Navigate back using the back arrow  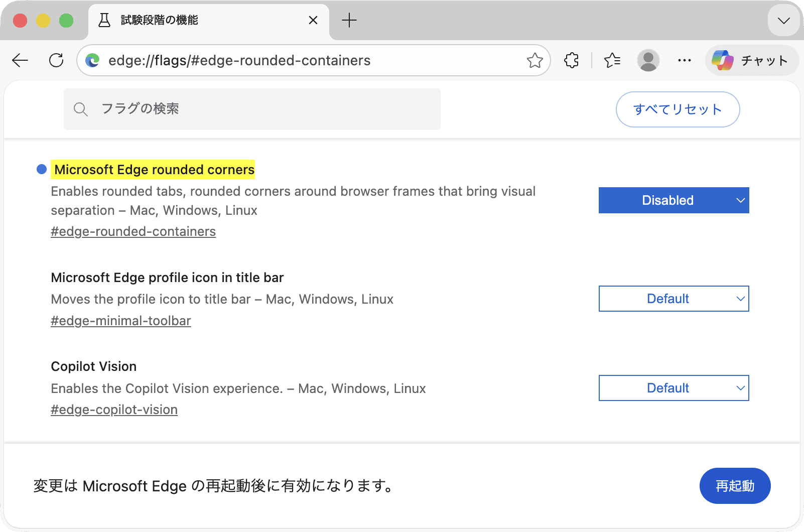pyautogui.click(x=20, y=60)
